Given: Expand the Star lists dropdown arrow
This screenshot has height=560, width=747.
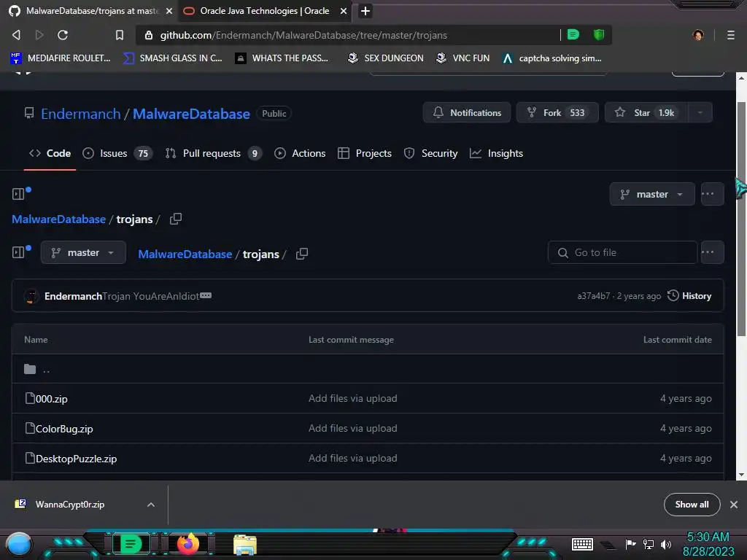Looking at the screenshot, I should pos(700,112).
